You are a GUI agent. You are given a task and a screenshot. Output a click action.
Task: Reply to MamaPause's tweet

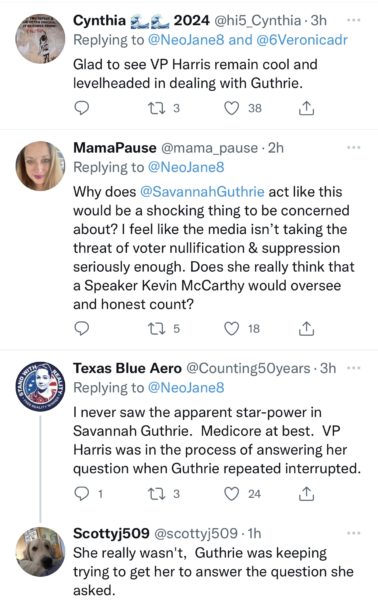(x=81, y=328)
